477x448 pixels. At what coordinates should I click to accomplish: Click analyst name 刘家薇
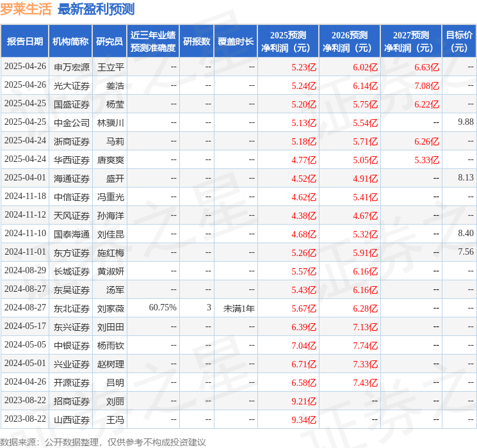click(x=111, y=308)
